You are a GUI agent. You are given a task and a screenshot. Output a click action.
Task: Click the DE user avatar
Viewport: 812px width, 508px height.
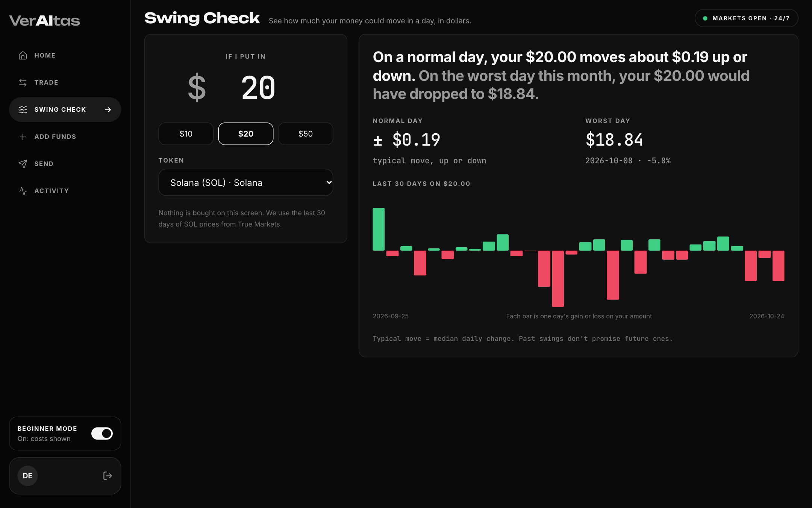27,476
